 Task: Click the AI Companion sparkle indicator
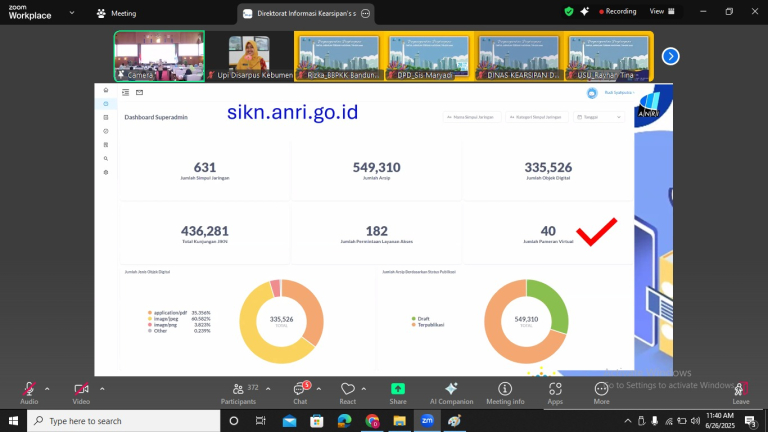[x=584, y=11]
